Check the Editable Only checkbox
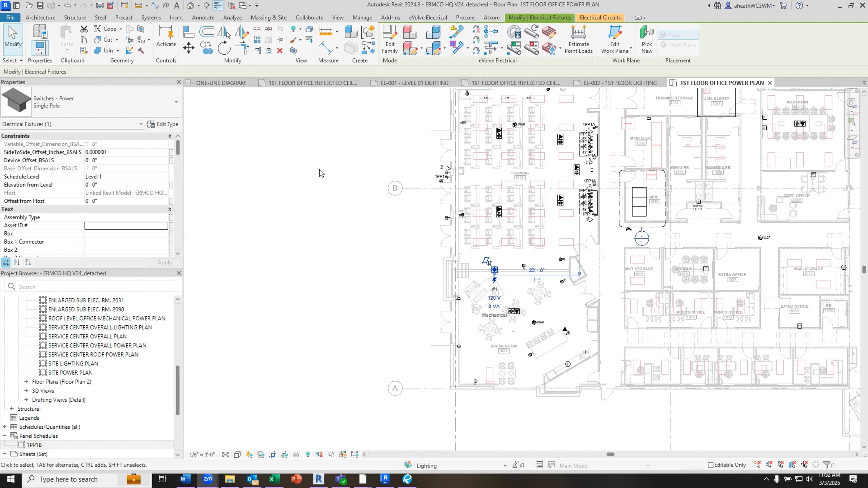This screenshot has height=488, width=868. [x=711, y=465]
